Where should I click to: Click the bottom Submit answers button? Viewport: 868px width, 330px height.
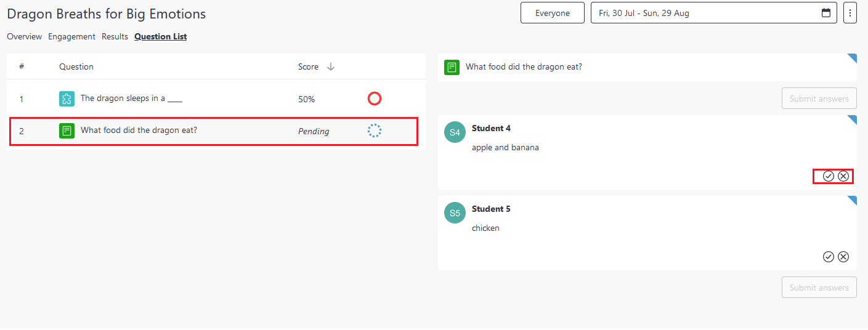[x=819, y=288]
